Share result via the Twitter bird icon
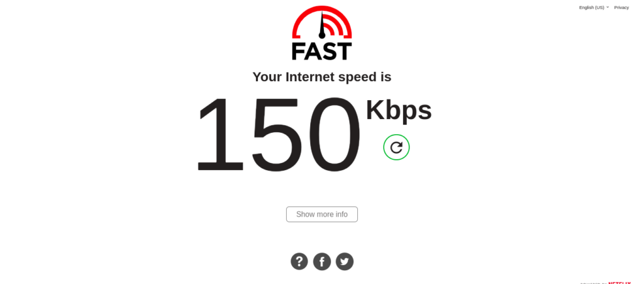The image size is (644, 284). point(345,261)
